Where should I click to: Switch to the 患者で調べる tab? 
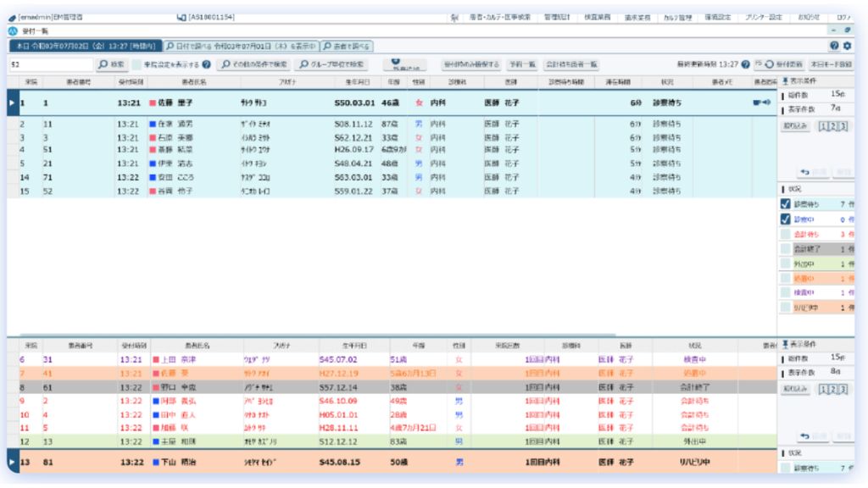click(349, 46)
